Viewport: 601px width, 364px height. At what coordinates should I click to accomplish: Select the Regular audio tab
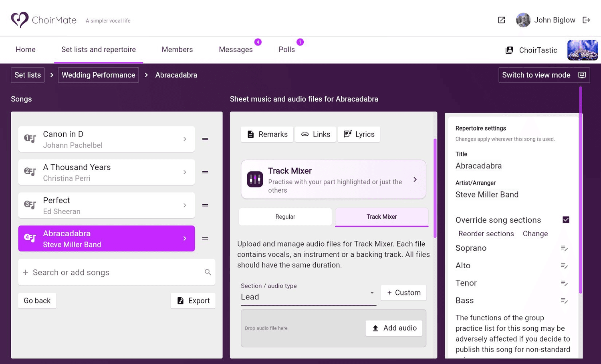(285, 217)
